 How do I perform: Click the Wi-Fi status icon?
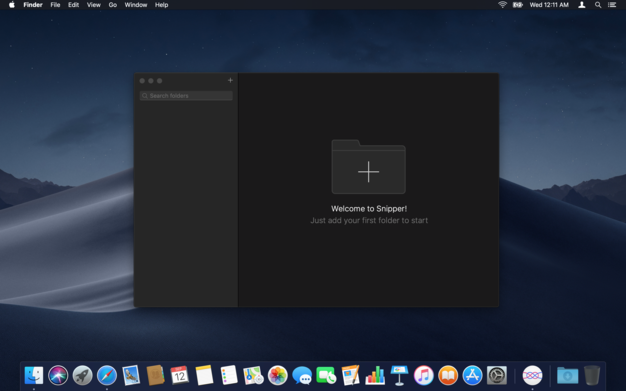pyautogui.click(x=502, y=5)
